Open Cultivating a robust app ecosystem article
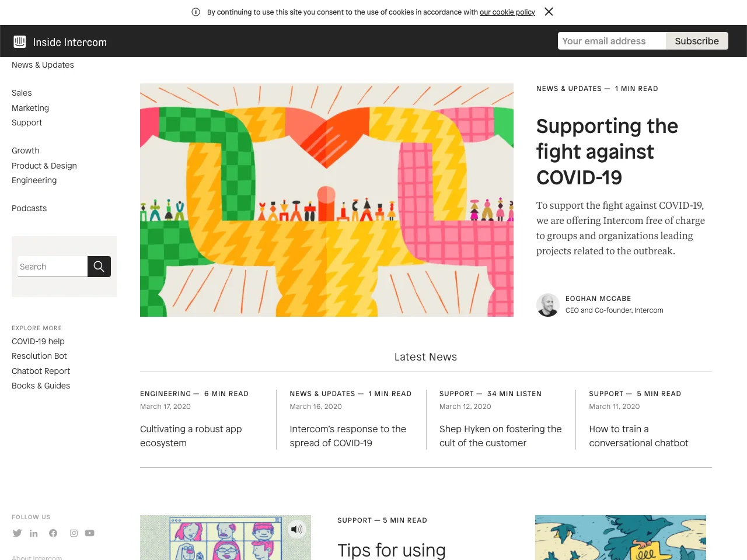The image size is (747, 560). point(191,436)
